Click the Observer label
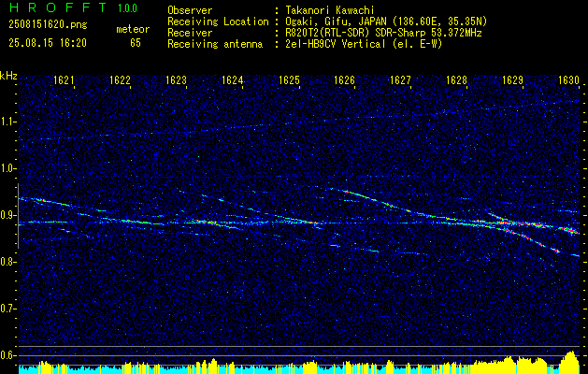 190,10
